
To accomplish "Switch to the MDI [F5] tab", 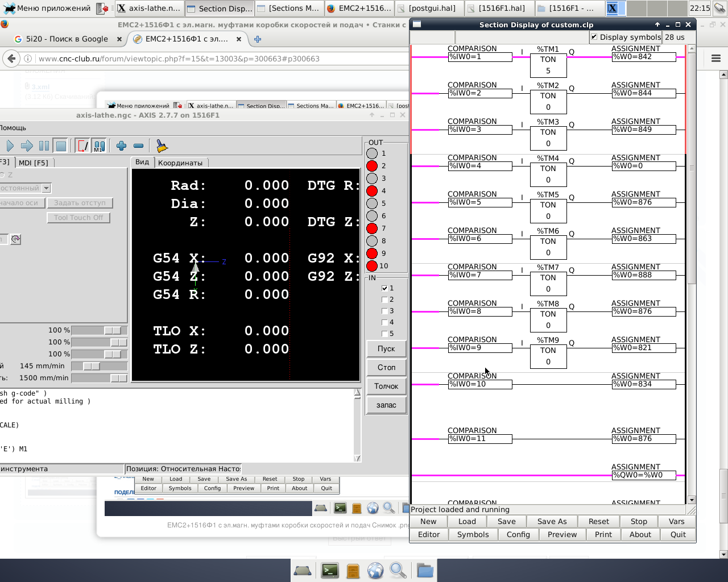I will coord(34,163).
